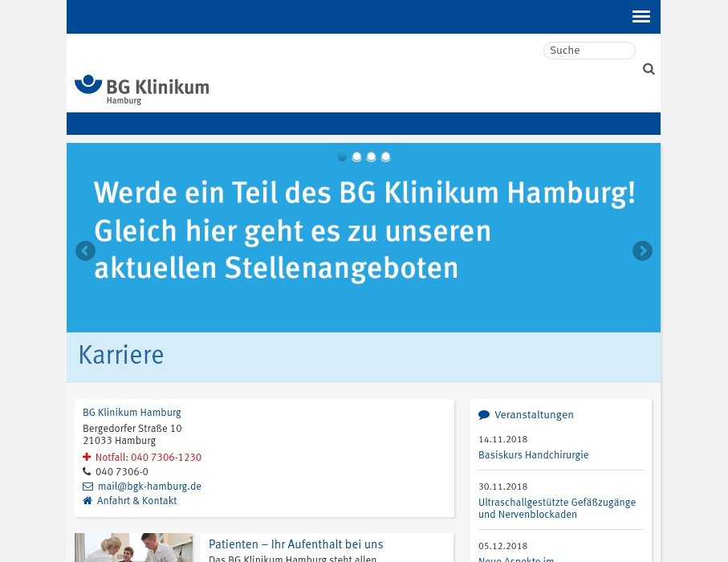The width and height of the screenshot is (728, 562).
Task: Click the patient care photo thumbnail
Action: click(133, 548)
